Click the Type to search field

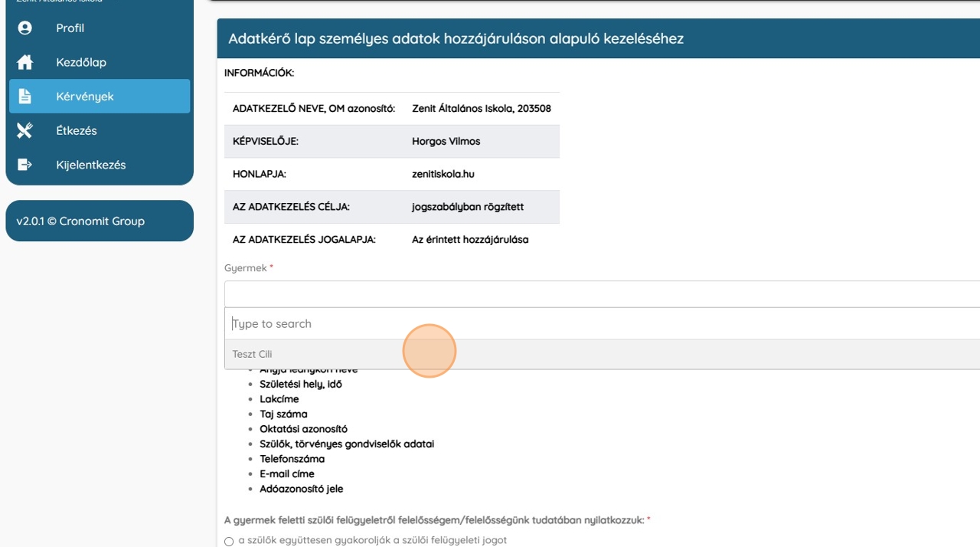[602, 323]
